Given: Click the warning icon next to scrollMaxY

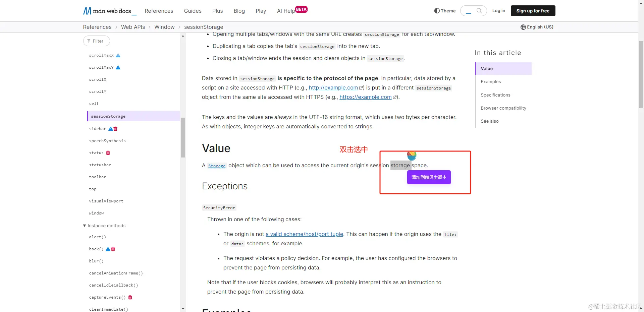Looking at the screenshot, I should 118,67.
